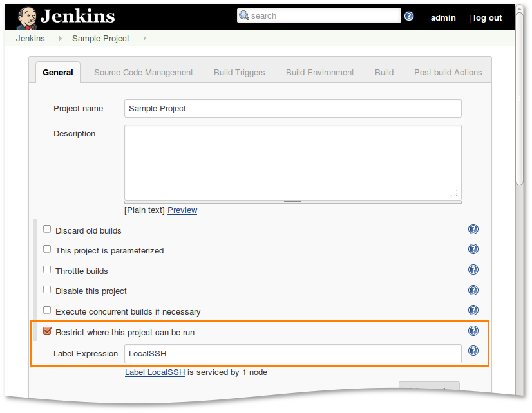Click the Jenkins logo in header
The height and width of the screenshot is (413, 532).
click(65, 17)
